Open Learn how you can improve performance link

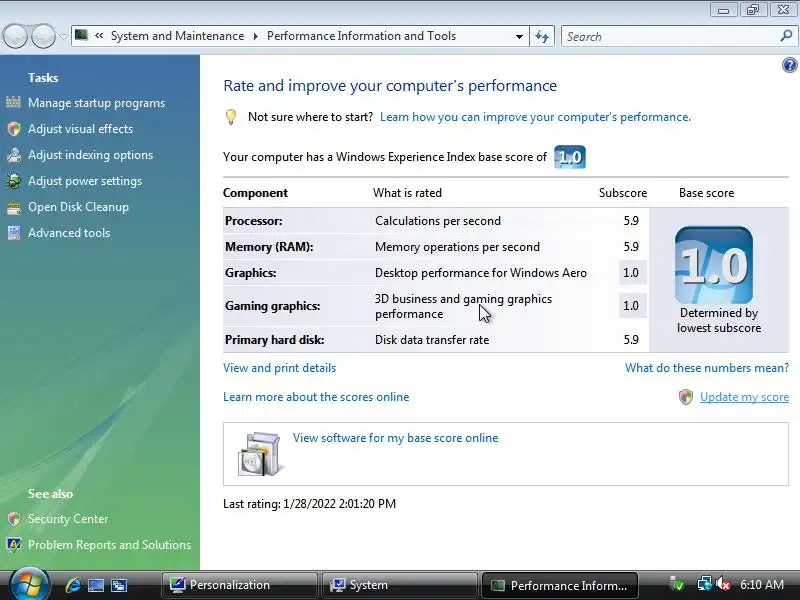(535, 117)
